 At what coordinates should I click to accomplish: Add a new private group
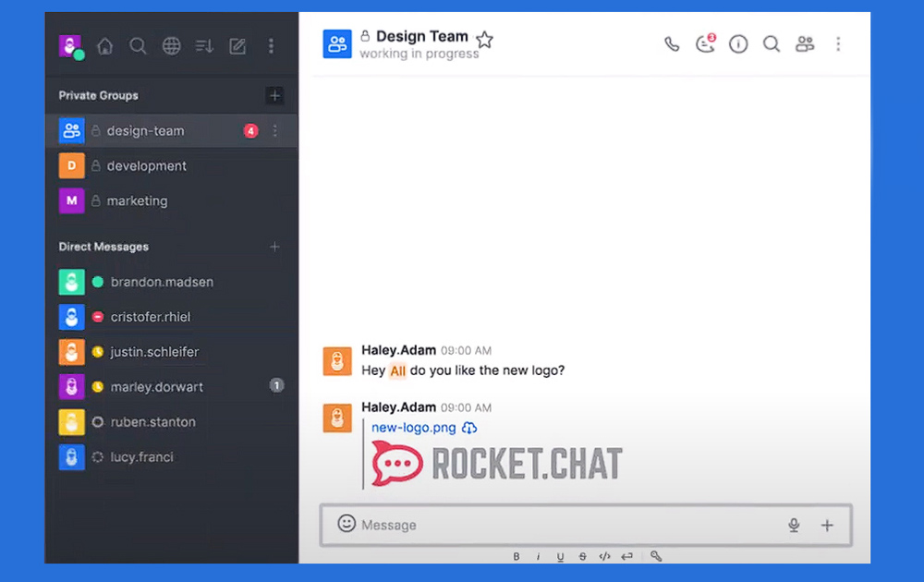pyautogui.click(x=274, y=95)
